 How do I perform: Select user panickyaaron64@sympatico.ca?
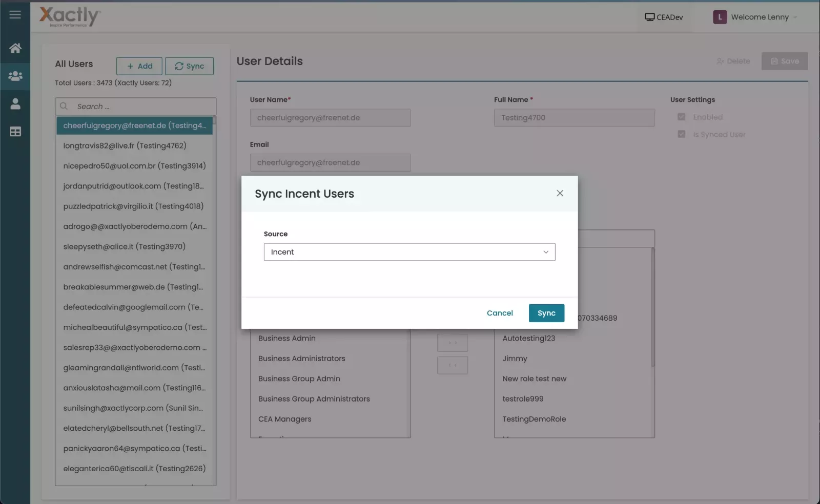pos(134,448)
